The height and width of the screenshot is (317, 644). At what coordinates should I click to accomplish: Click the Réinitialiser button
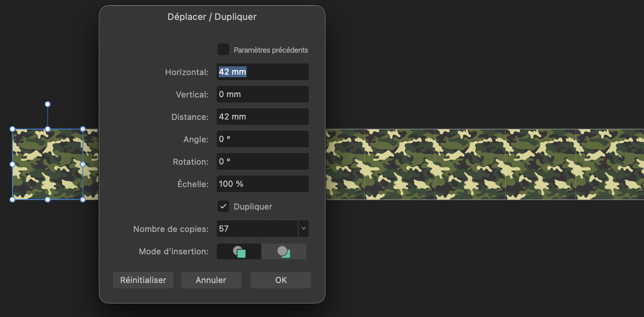[143, 280]
